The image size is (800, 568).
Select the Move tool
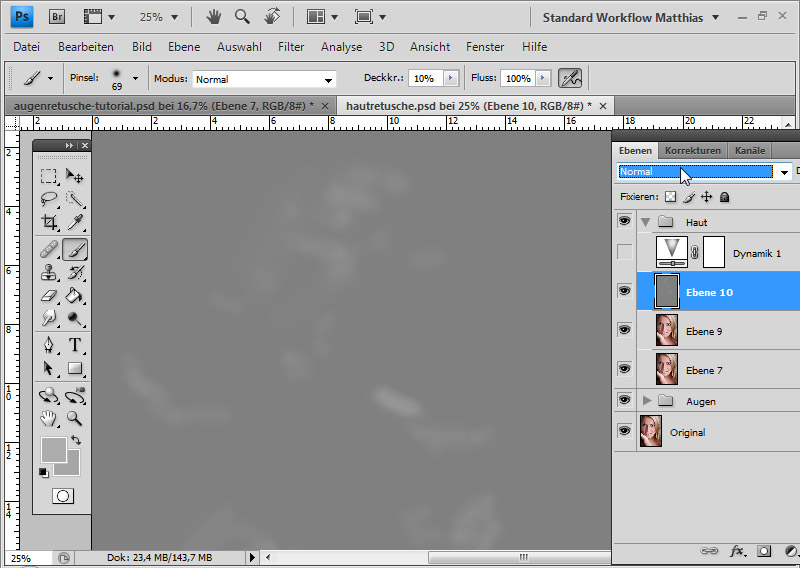point(74,176)
